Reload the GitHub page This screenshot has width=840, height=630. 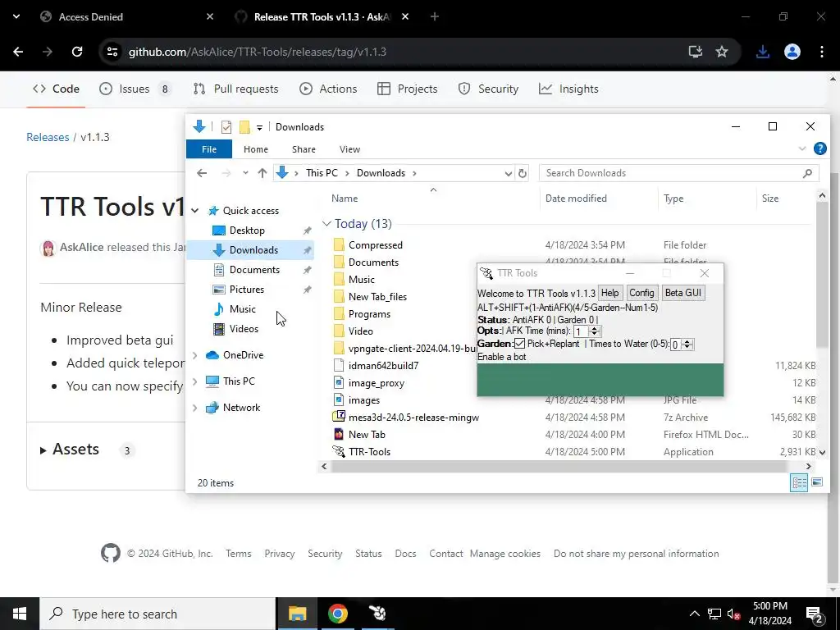coord(77,52)
